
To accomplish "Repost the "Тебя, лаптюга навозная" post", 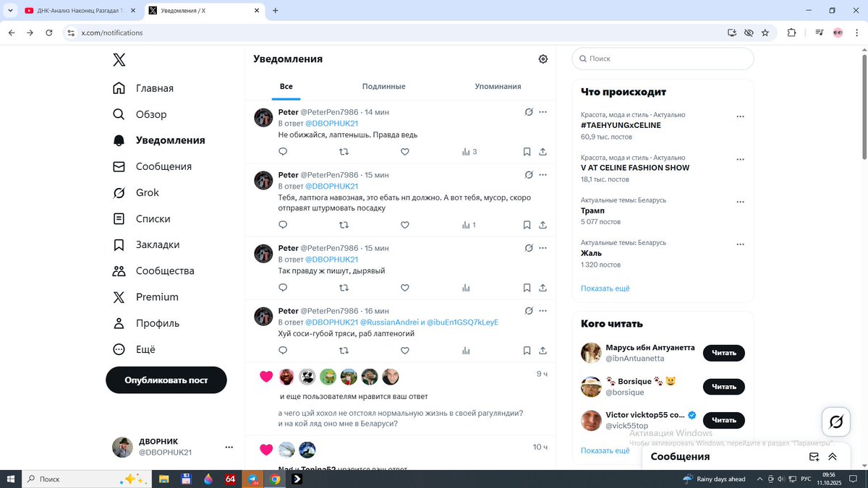I will click(x=344, y=225).
